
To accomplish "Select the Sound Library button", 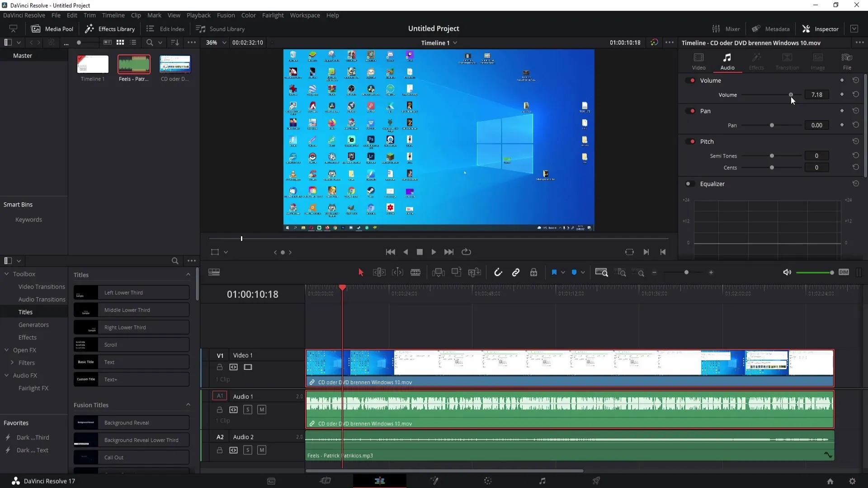I will coord(221,28).
